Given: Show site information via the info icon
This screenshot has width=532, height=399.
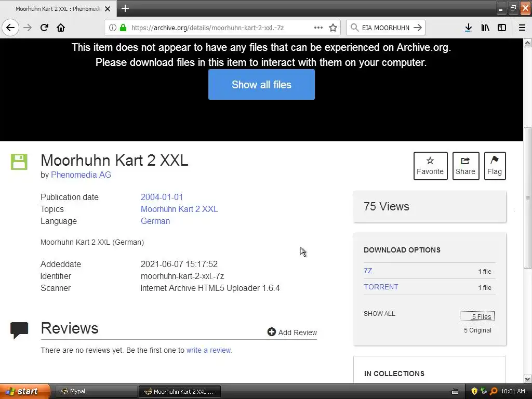Looking at the screenshot, I should [x=113, y=28].
